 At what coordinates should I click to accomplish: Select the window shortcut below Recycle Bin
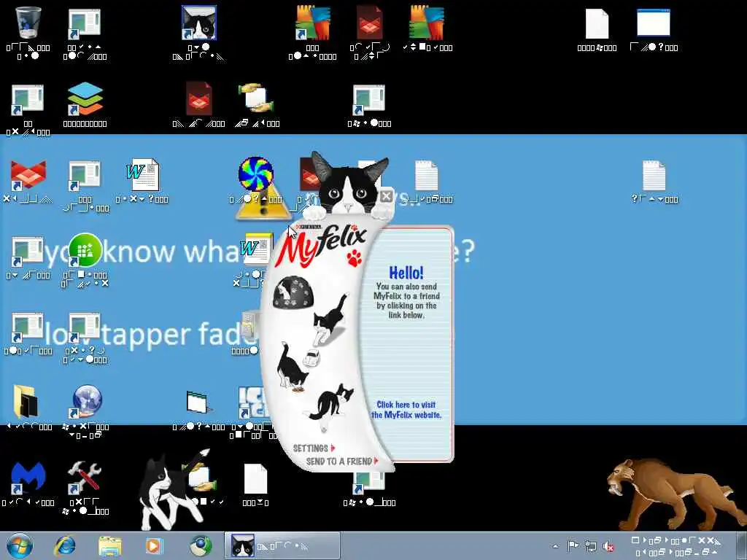point(28,99)
